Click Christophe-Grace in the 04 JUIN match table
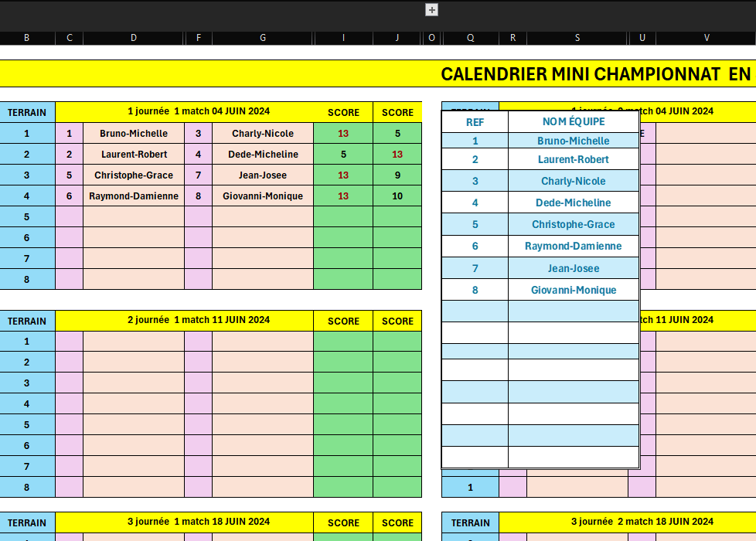Image resolution: width=756 pixels, height=541 pixels. (134, 175)
